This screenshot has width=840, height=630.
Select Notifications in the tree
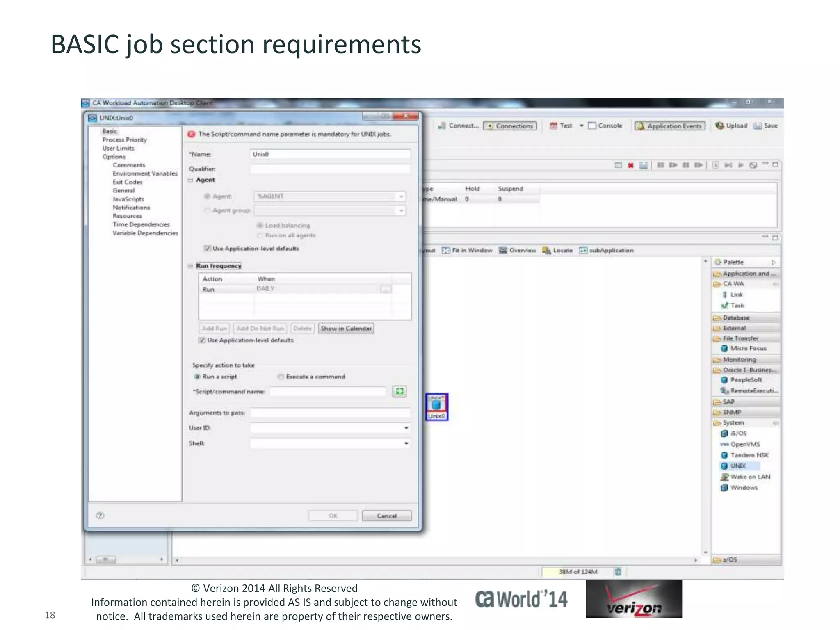131,208
